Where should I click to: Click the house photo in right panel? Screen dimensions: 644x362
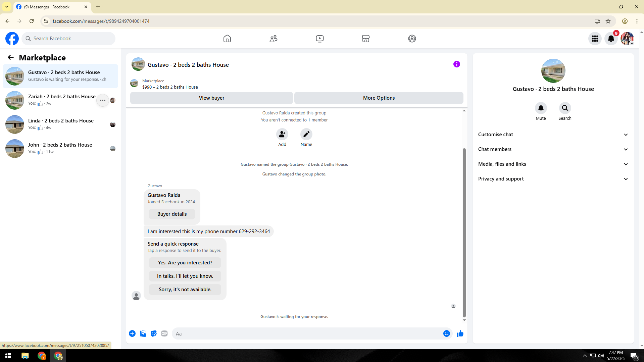553,71
